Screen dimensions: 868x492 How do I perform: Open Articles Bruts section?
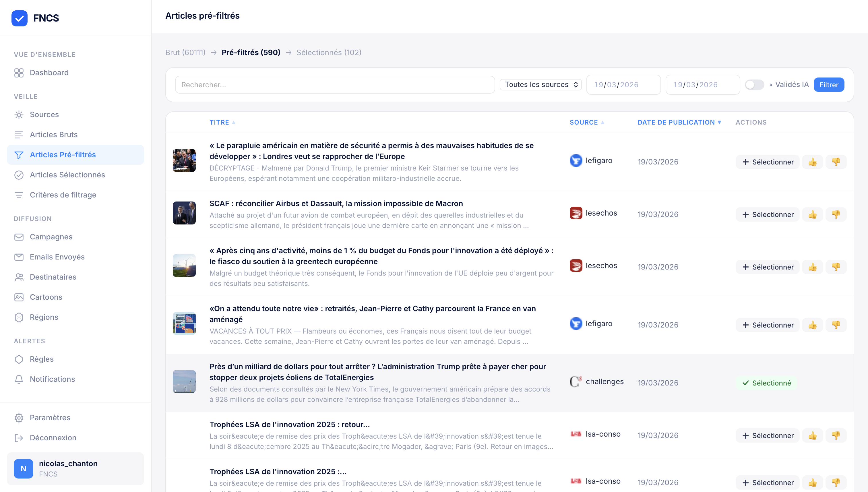[x=53, y=135]
